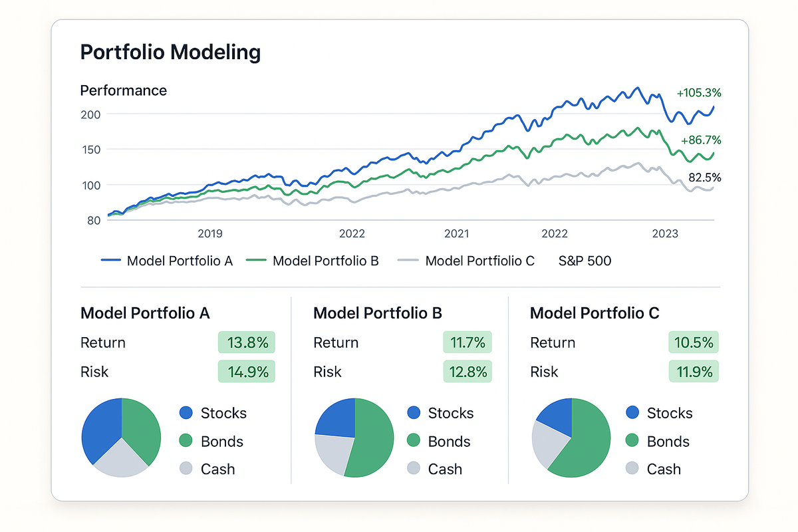The image size is (798, 532).
Task: Click the +86.7% performance label on chart
Action: point(700,140)
